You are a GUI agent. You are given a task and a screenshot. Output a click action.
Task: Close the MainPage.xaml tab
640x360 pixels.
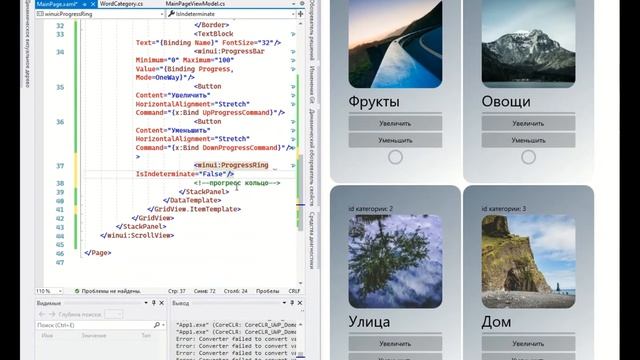pos(93,4)
